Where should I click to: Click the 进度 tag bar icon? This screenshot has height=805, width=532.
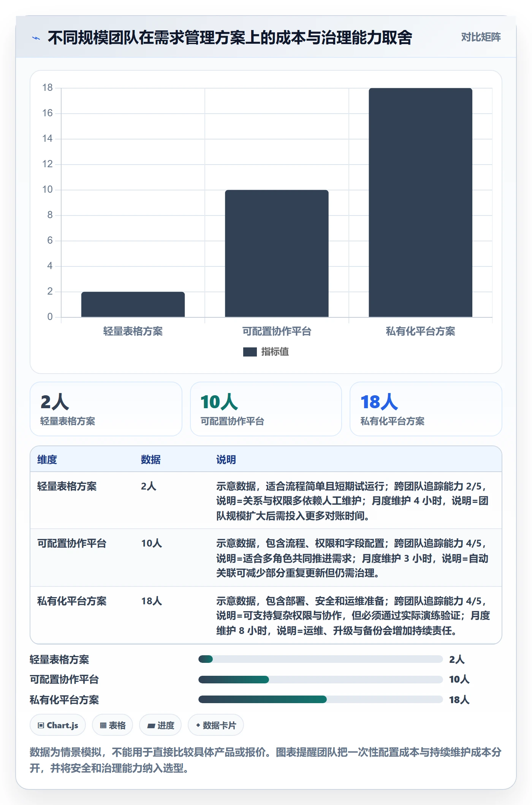click(151, 726)
